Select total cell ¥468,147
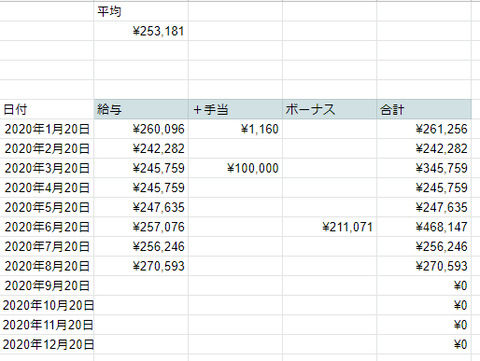Image resolution: width=480 pixels, height=361 pixels. pyautogui.click(x=424, y=227)
